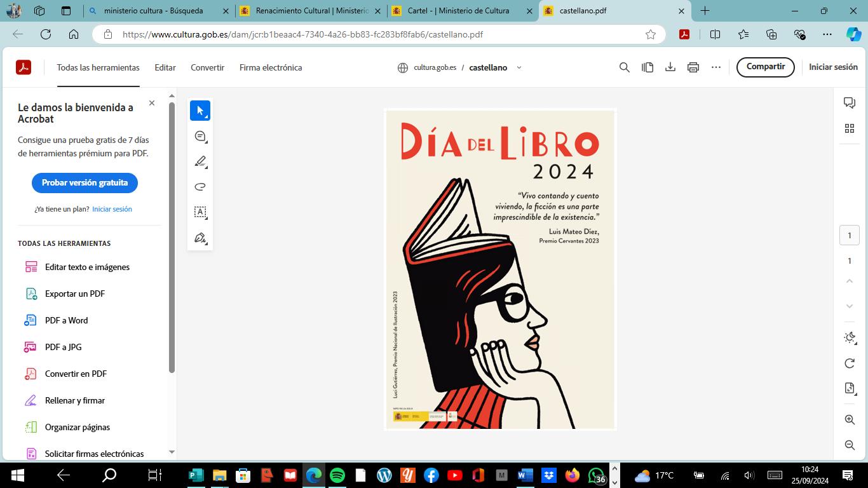Open the page thumbnails grid icon
Viewport: 868px width, 488px height.
click(x=850, y=128)
